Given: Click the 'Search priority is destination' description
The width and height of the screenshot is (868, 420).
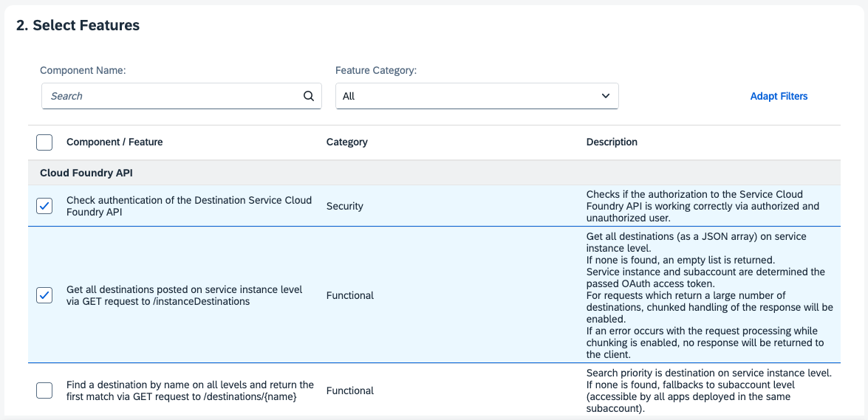Looking at the screenshot, I should pos(708,390).
